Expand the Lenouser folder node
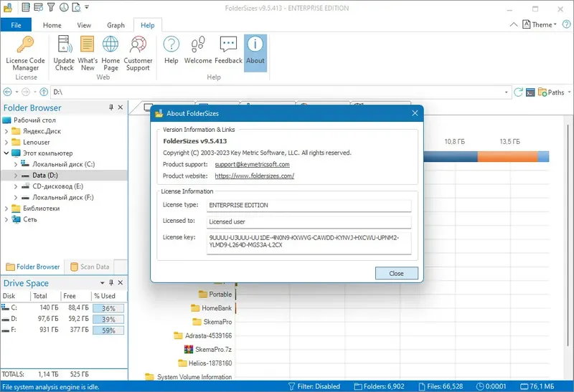Screen dimensions: 574x392 [6, 142]
